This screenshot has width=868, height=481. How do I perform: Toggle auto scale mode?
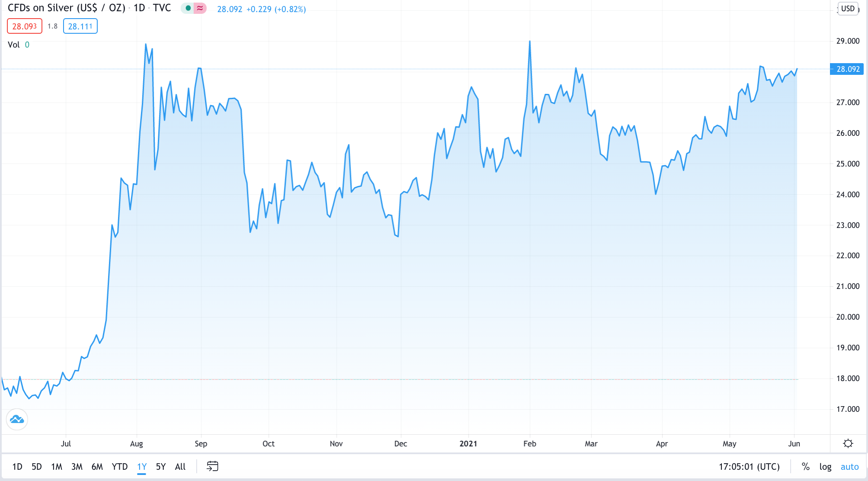849,466
